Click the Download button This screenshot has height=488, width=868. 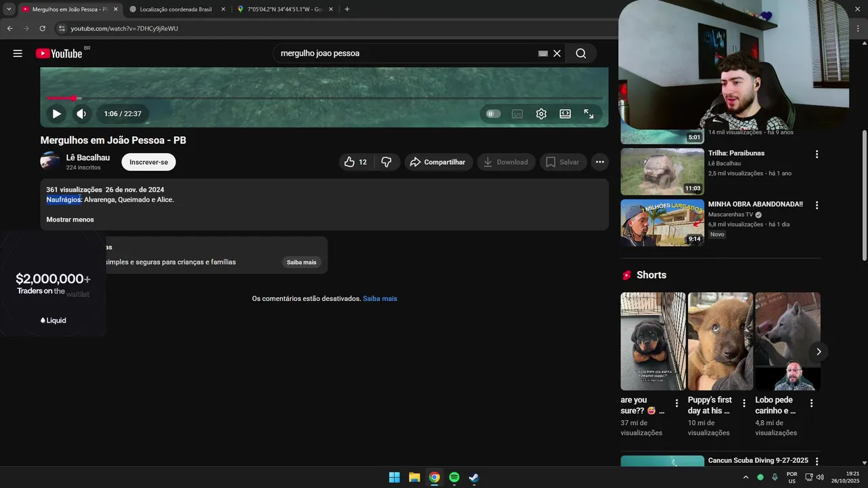(x=506, y=162)
